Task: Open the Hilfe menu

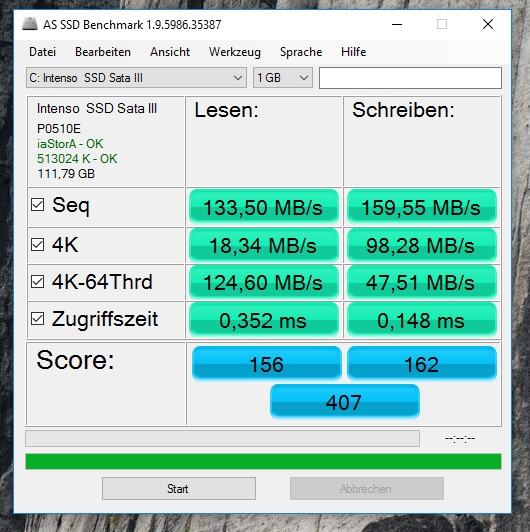Action: pyautogui.click(x=354, y=52)
